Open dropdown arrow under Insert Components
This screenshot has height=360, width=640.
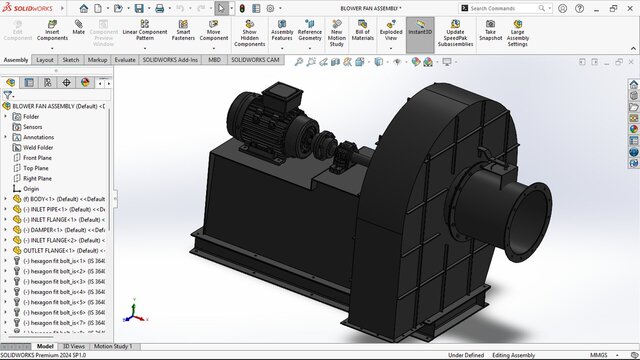[52, 48]
